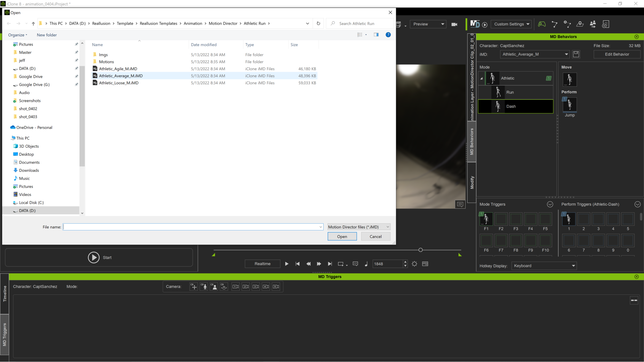The image size is (644, 362).
Task: Expand the file name history dropdown
Action: [320, 227]
